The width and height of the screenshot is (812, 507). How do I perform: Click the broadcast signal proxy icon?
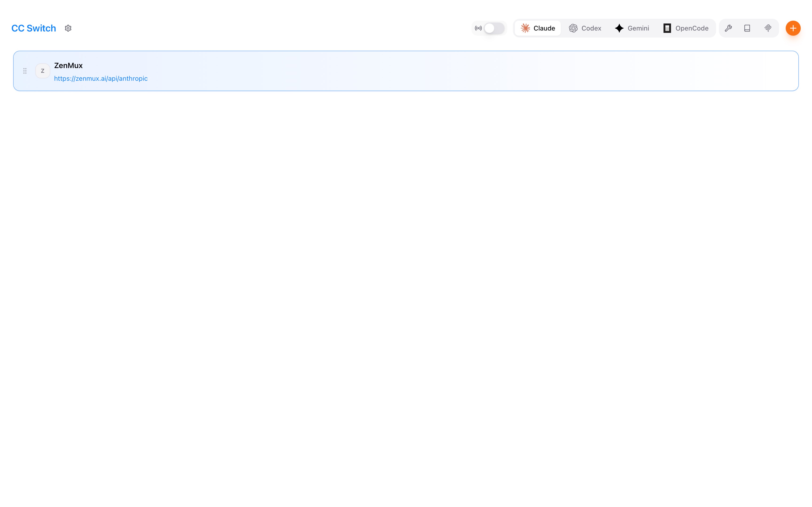click(x=478, y=28)
